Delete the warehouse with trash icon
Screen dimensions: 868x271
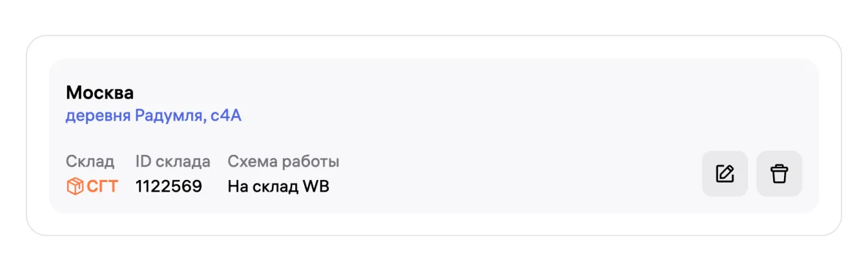point(779,174)
